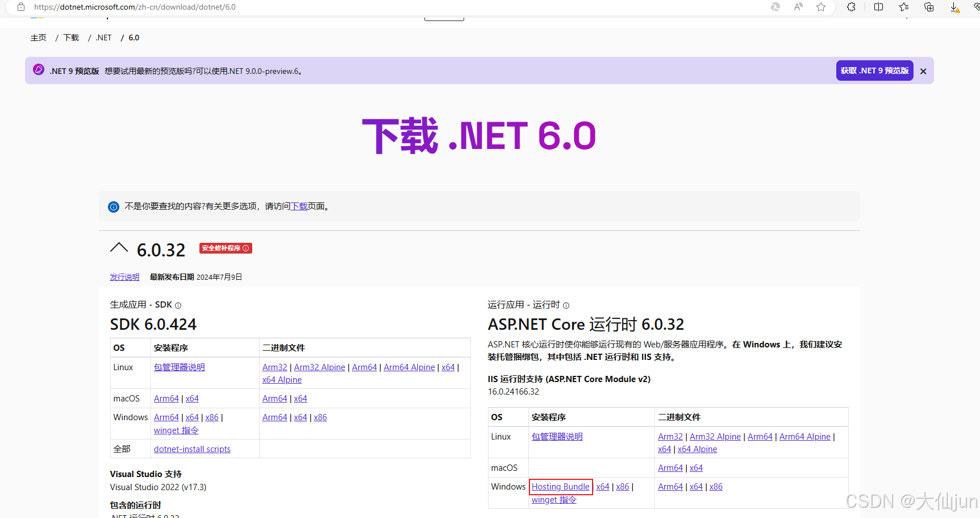Click the info icon on 安全修补程序 badge
This screenshot has width=980, height=518.
[x=246, y=248]
